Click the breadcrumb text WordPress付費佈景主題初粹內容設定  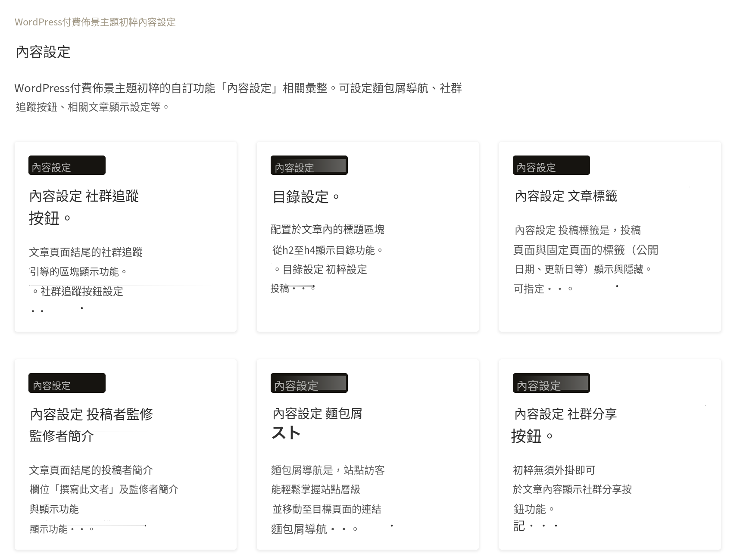(x=95, y=22)
